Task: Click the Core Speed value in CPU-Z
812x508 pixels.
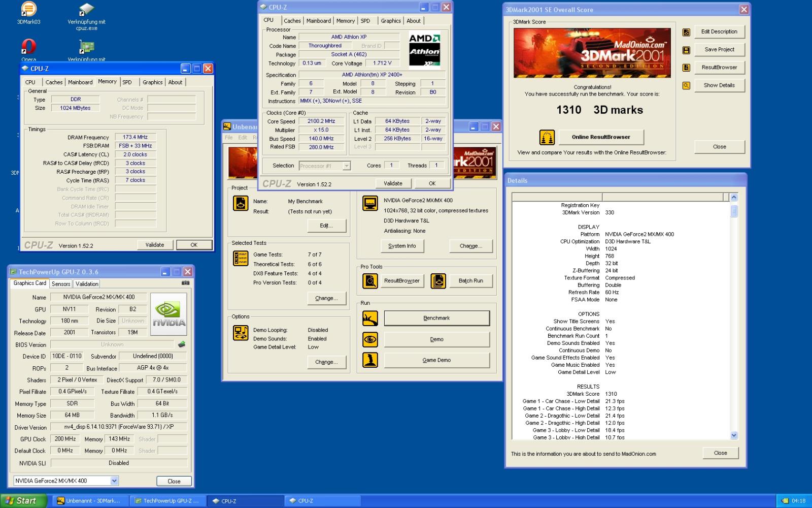Action: point(321,121)
